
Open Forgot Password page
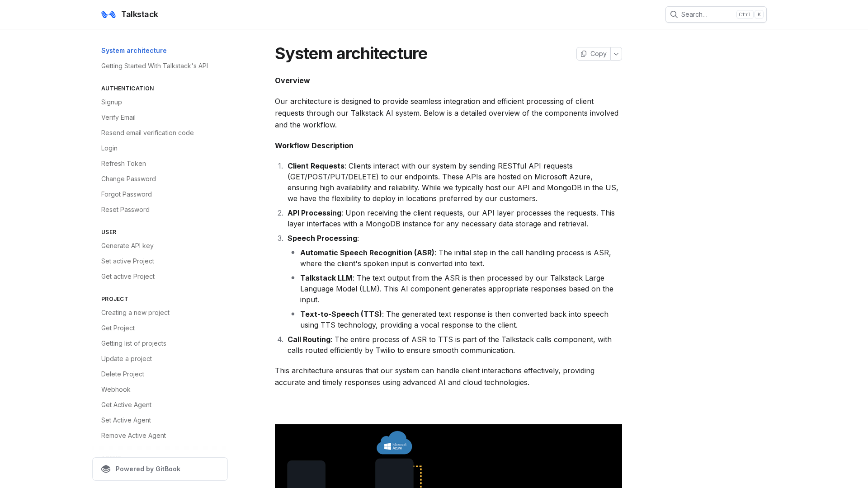pos(127,194)
